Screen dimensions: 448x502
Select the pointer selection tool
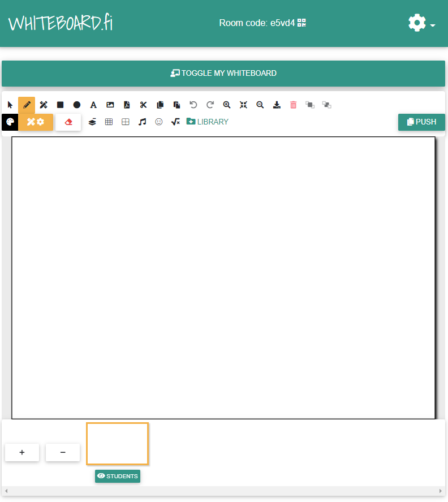(10, 105)
